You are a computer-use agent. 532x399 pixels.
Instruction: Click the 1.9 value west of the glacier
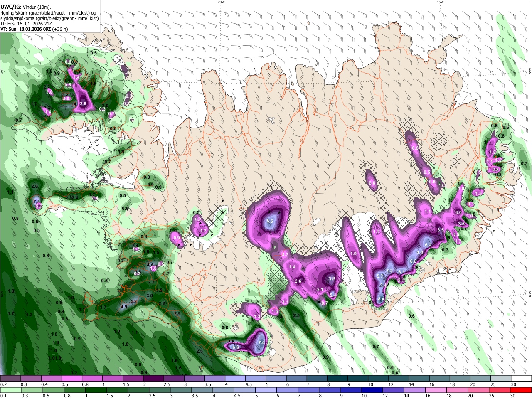[x=354, y=254]
